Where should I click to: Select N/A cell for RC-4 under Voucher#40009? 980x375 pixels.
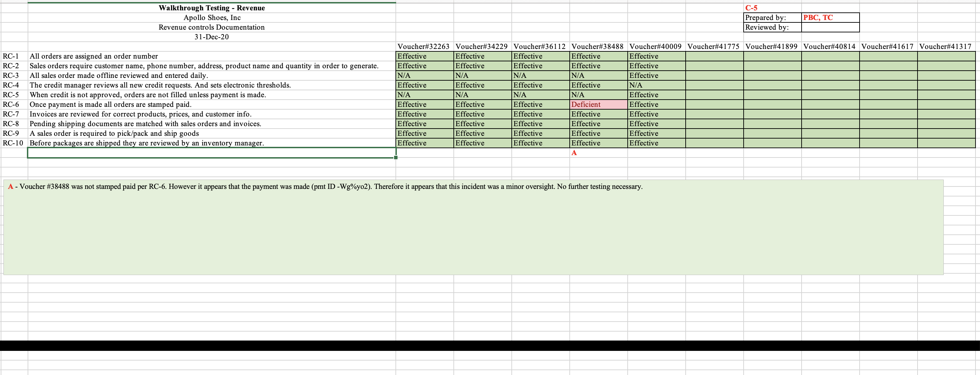(656, 85)
